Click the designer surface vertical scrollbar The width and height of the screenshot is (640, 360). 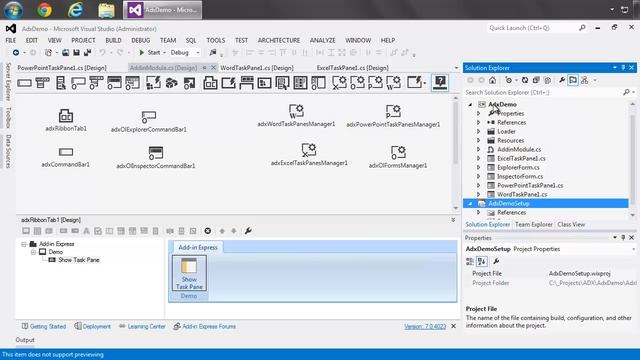tap(456, 153)
